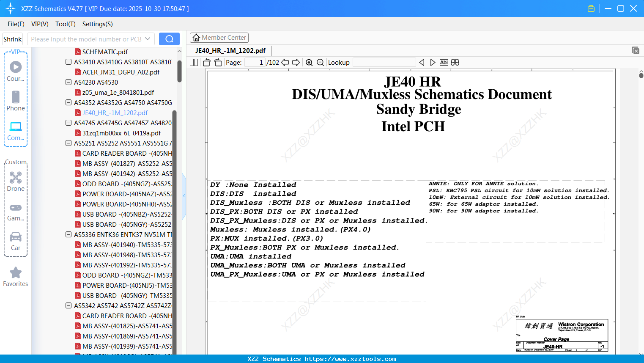Viewport: 644px width, 363px height.
Task: Jump to previous lookup result
Action: [422, 63]
